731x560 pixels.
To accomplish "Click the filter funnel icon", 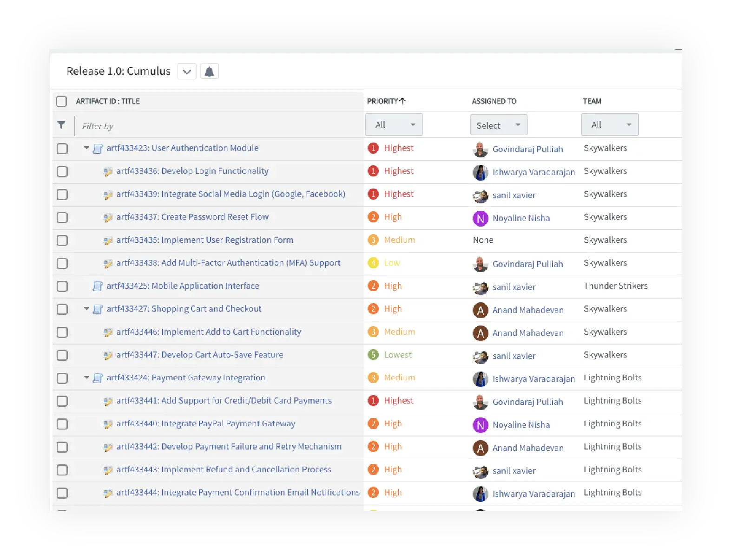I will point(61,125).
